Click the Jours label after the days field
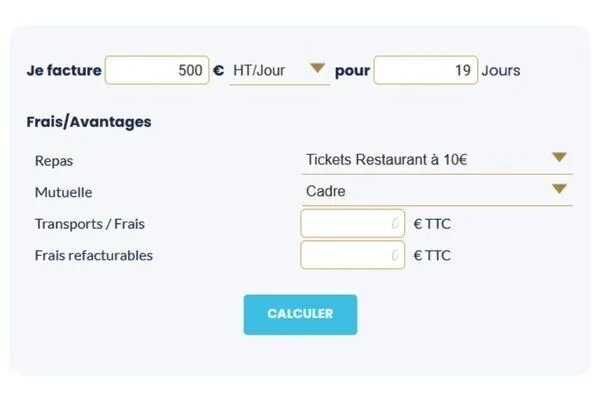Screen dimensions: 600x400 (x=501, y=71)
